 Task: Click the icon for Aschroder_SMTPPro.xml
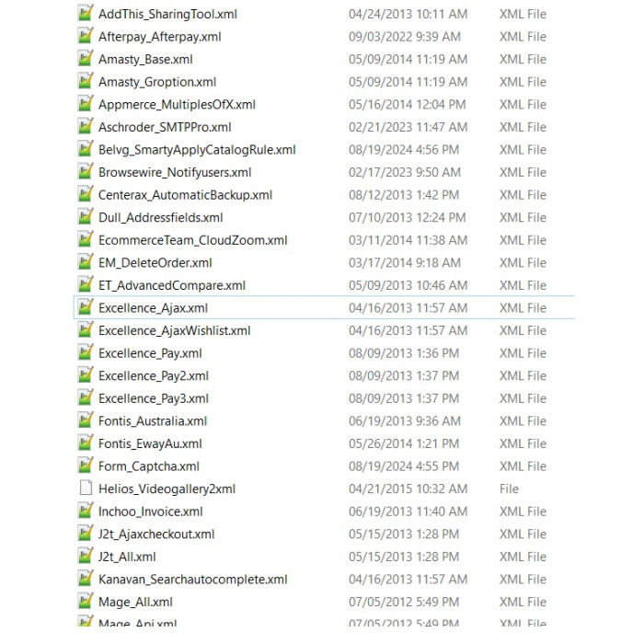tap(86, 127)
